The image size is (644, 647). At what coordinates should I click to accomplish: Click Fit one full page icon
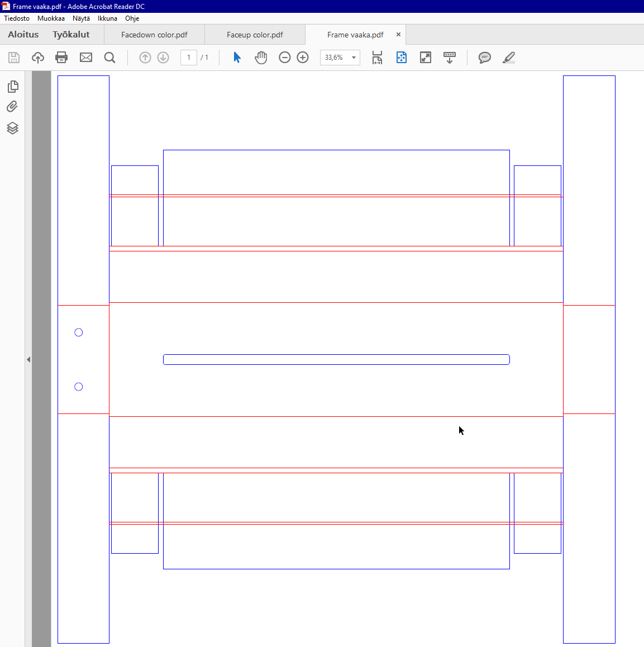tap(402, 58)
